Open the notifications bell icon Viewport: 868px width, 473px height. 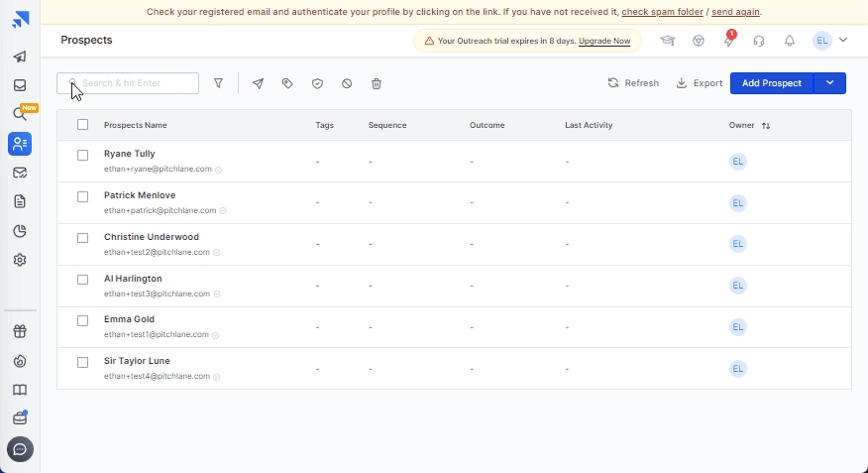(790, 41)
